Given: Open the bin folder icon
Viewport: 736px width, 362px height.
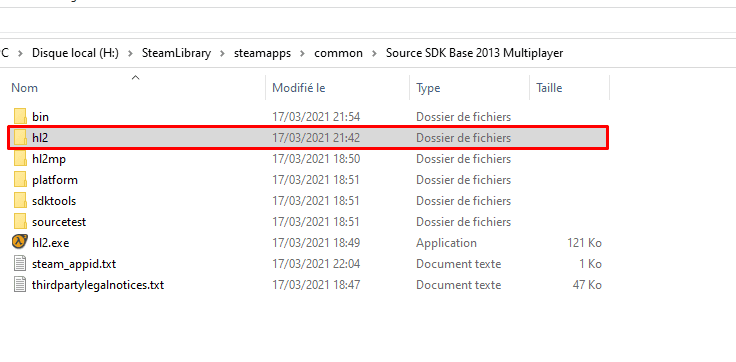Looking at the screenshot, I should click(x=20, y=116).
